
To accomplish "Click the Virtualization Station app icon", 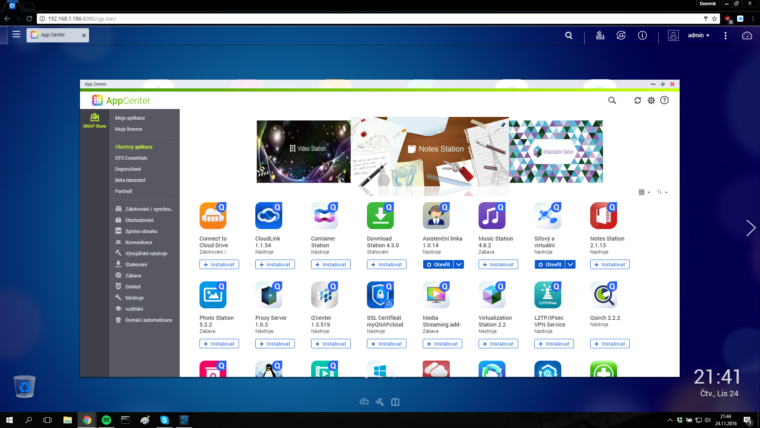I will tap(492, 295).
